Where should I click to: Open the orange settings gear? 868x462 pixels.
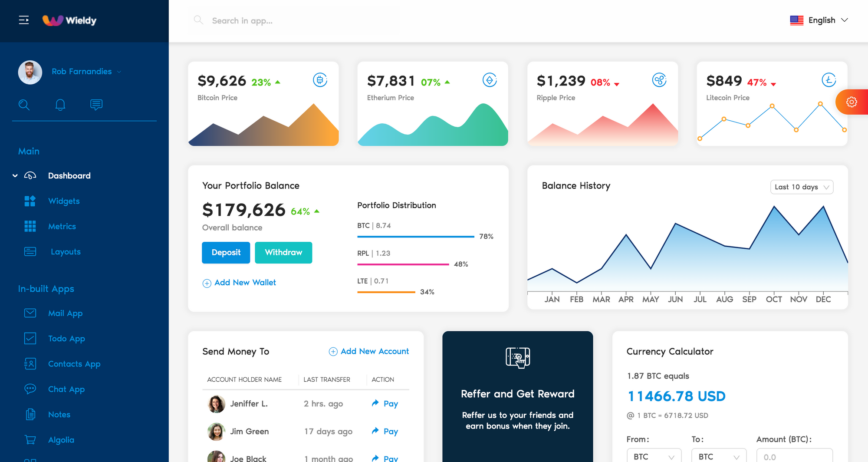(852, 102)
